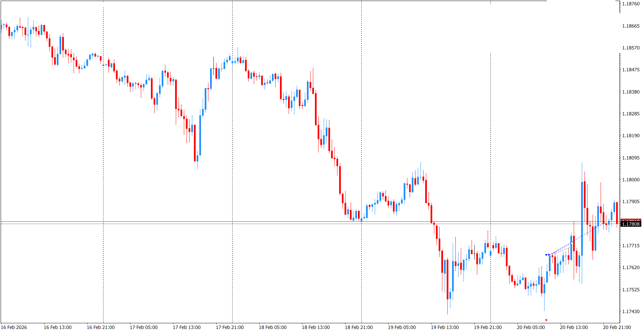
Task: Pick the 1.17525 price axis label
Action: coord(631,290)
